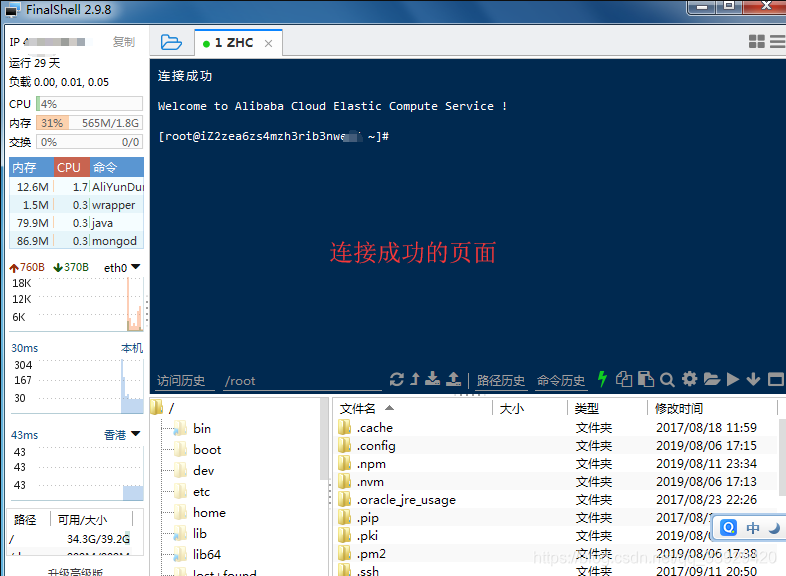Click the fullscreen window icon in toolbar
The height and width of the screenshot is (576, 786).
pyautogui.click(x=776, y=379)
